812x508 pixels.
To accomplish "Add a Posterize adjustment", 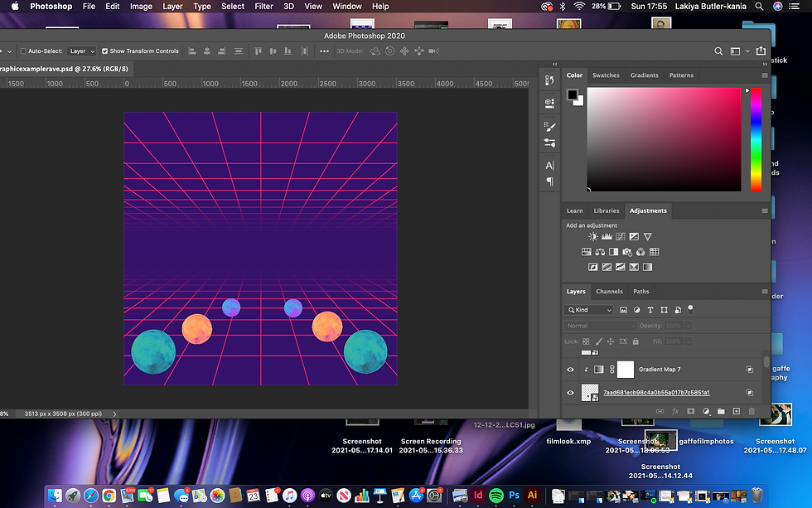I will click(607, 267).
